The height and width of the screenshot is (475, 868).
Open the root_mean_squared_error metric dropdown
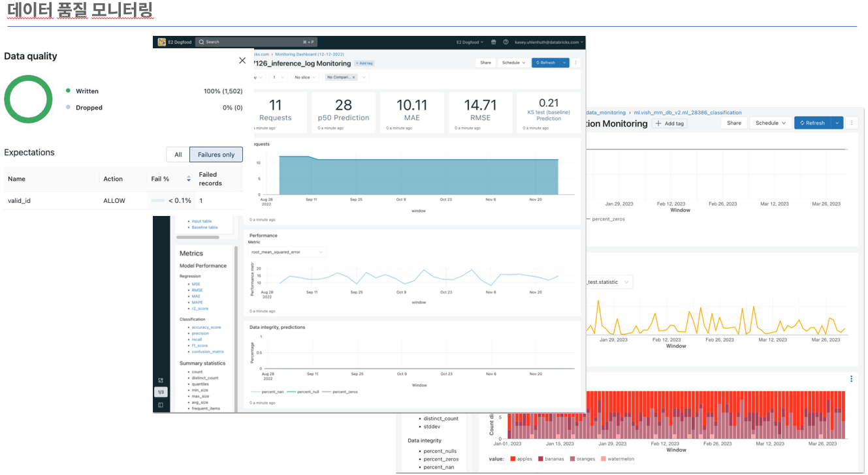point(288,252)
